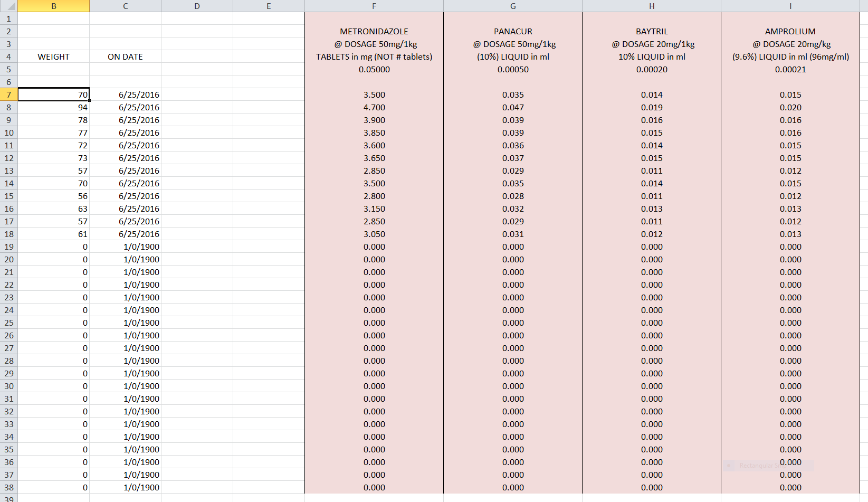Select the cell with weight 61

pyautogui.click(x=53, y=234)
